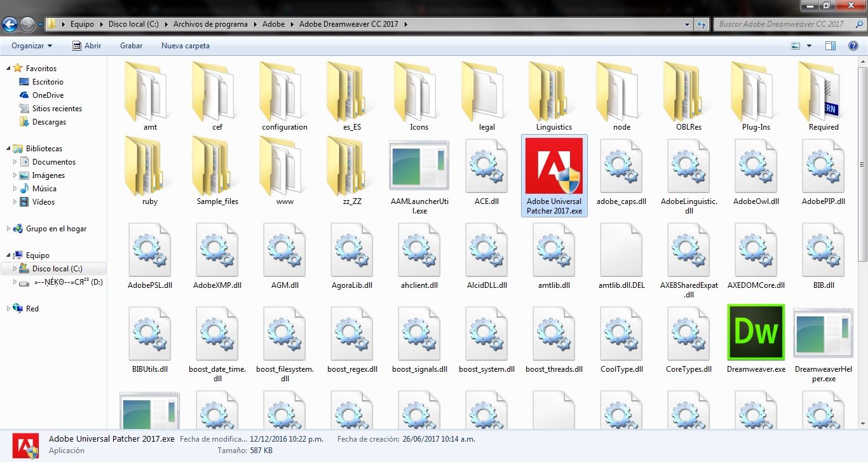Select the CoolType.dll file
868x462 pixels.
[621, 340]
